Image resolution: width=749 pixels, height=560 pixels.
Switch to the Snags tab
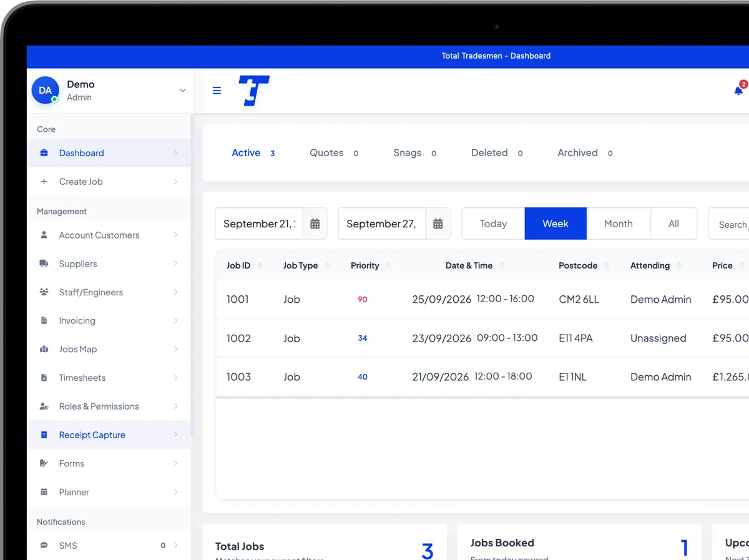coord(414,153)
